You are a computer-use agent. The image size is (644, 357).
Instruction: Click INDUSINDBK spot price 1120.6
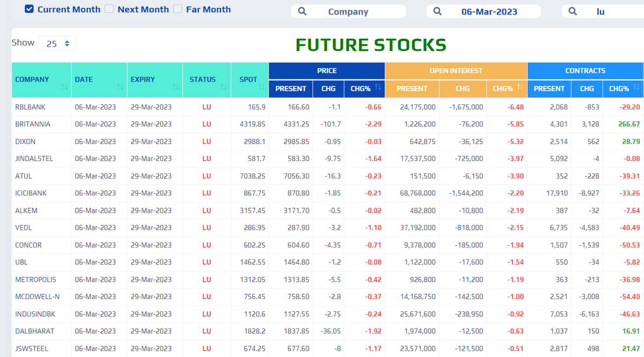pos(254,314)
